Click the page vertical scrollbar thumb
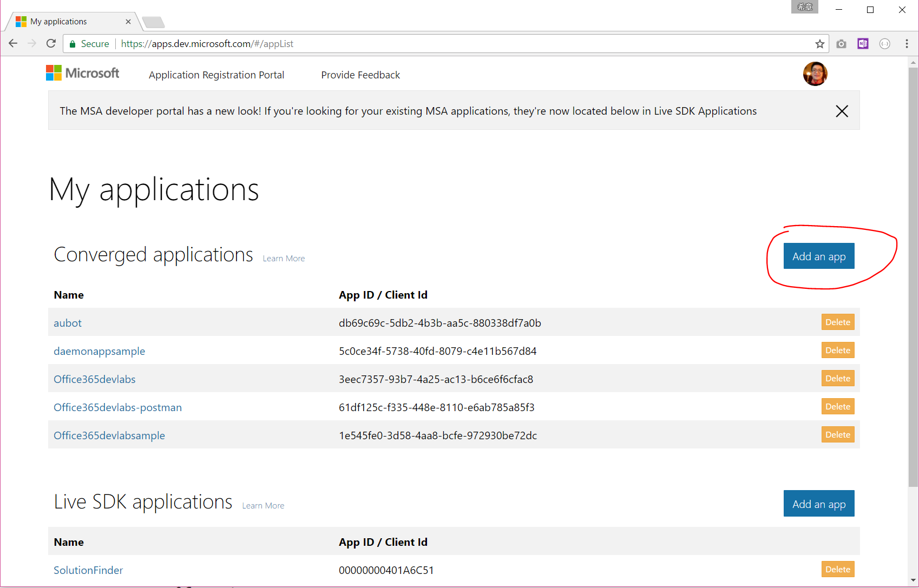 tap(914, 277)
